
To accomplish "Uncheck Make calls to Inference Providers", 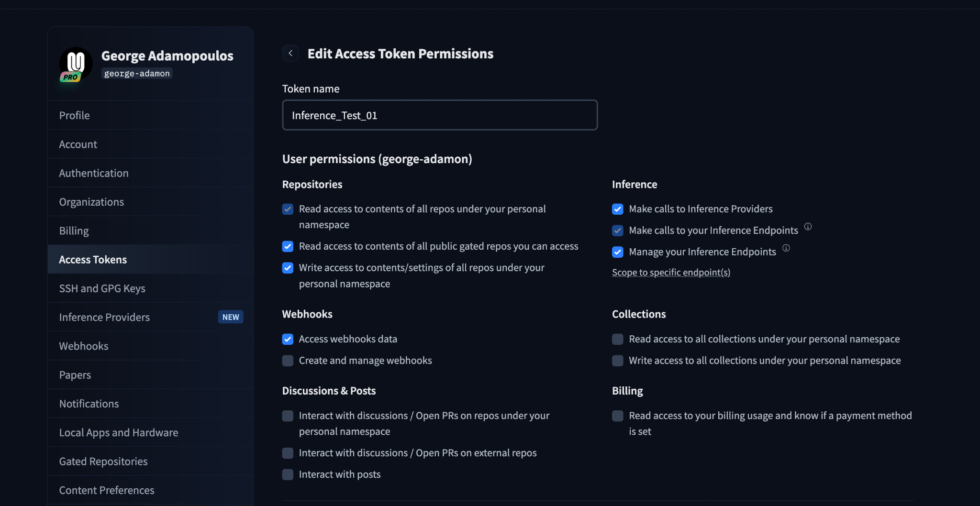I will (618, 209).
